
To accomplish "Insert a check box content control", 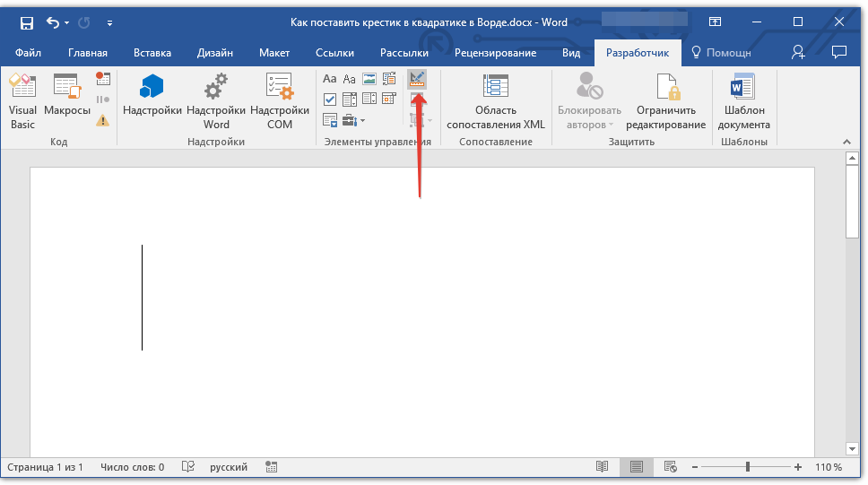I will point(330,100).
